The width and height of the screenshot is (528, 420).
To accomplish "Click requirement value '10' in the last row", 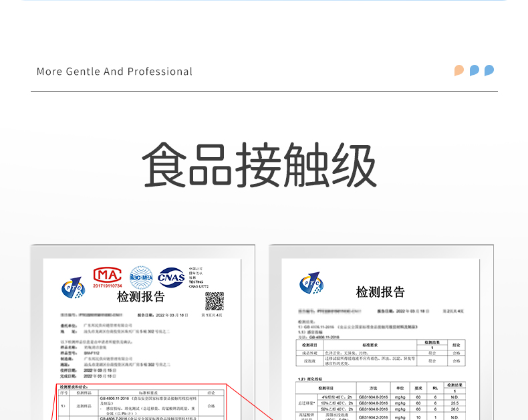I will pyautogui.click(x=418, y=417).
